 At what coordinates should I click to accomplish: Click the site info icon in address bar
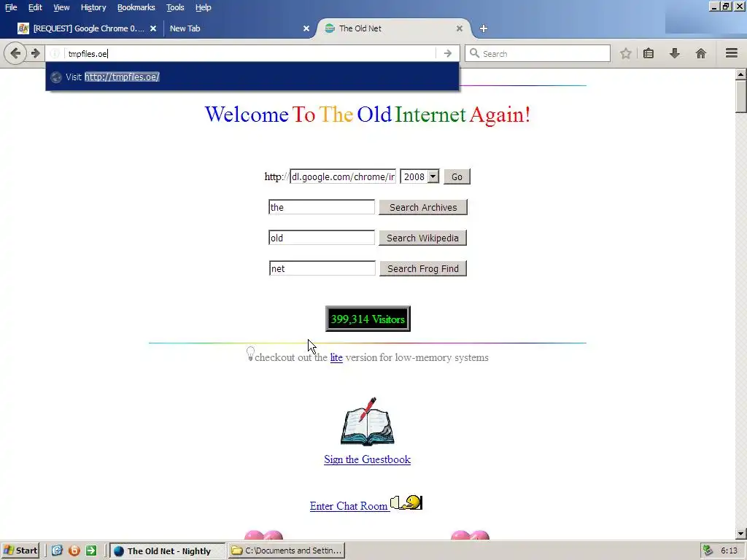pos(55,53)
